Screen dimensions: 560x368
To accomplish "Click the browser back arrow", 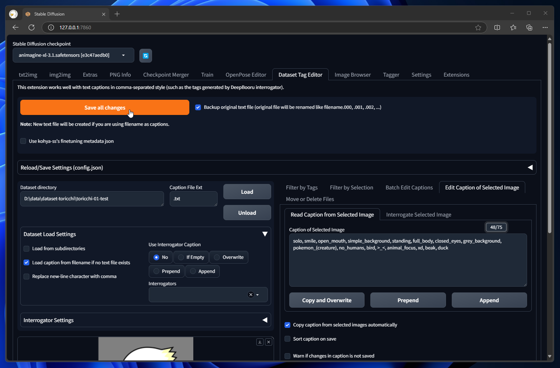I will (x=15, y=28).
